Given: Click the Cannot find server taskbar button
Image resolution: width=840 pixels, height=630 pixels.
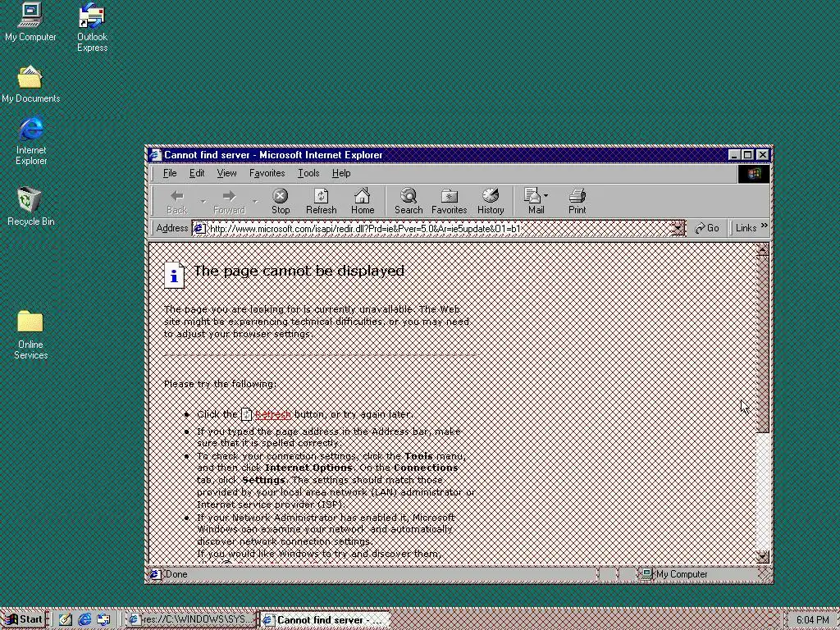Looking at the screenshot, I should pos(324,620).
